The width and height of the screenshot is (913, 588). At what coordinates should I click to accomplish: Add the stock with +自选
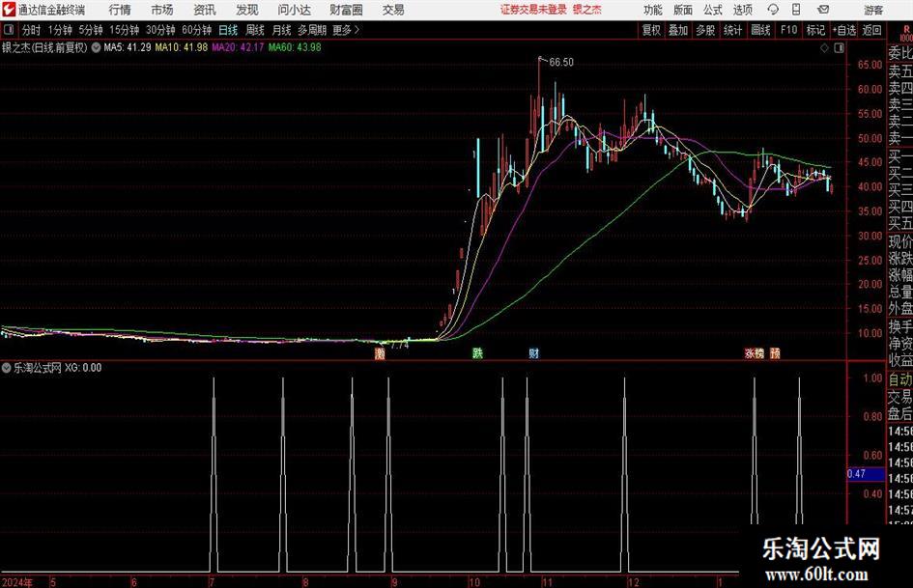[844, 30]
